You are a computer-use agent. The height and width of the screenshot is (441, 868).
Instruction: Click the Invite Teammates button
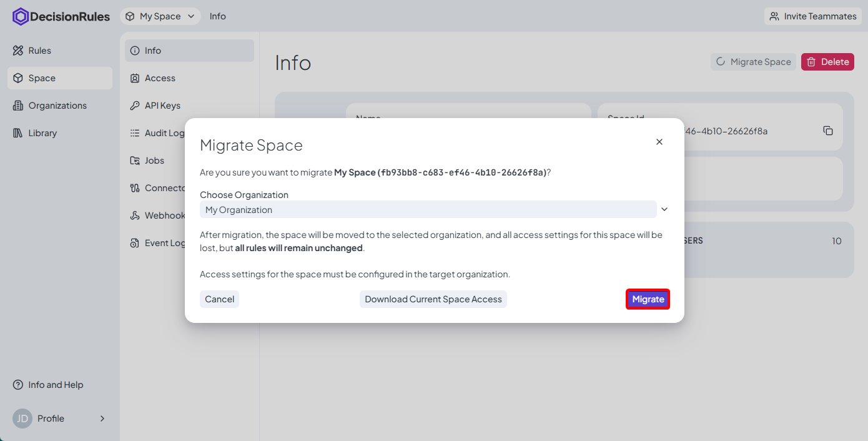(x=812, y=16)
